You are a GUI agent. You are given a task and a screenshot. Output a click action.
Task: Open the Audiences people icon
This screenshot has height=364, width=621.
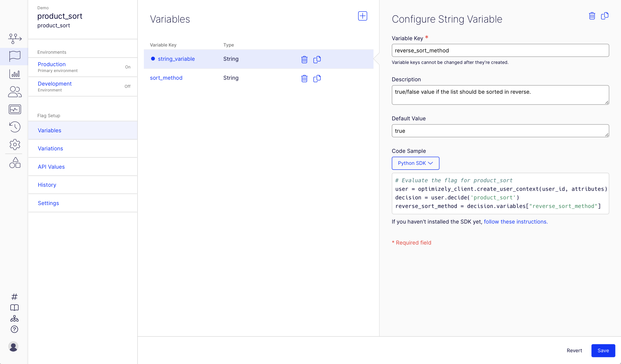coord(14,92)
